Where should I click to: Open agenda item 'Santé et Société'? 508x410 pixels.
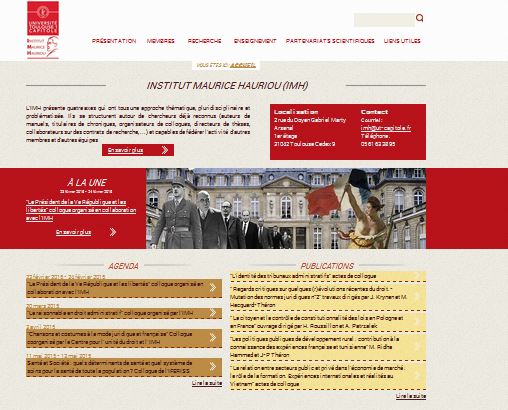124,367
